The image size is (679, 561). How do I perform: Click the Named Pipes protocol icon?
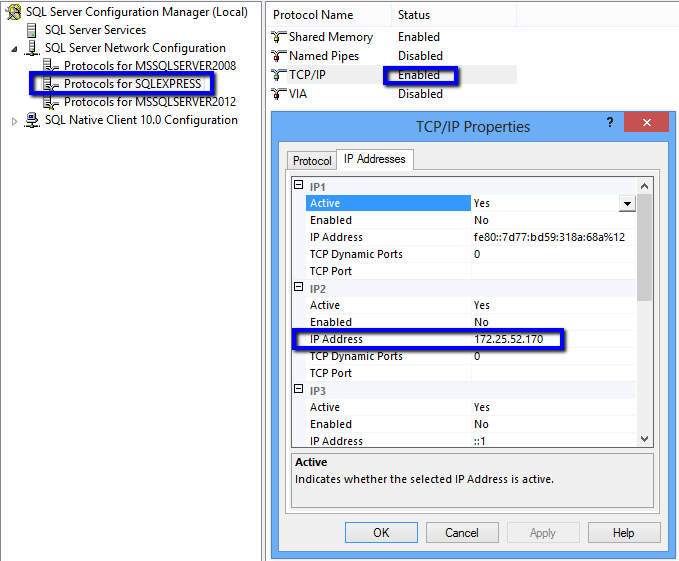[x=278, y=56]
